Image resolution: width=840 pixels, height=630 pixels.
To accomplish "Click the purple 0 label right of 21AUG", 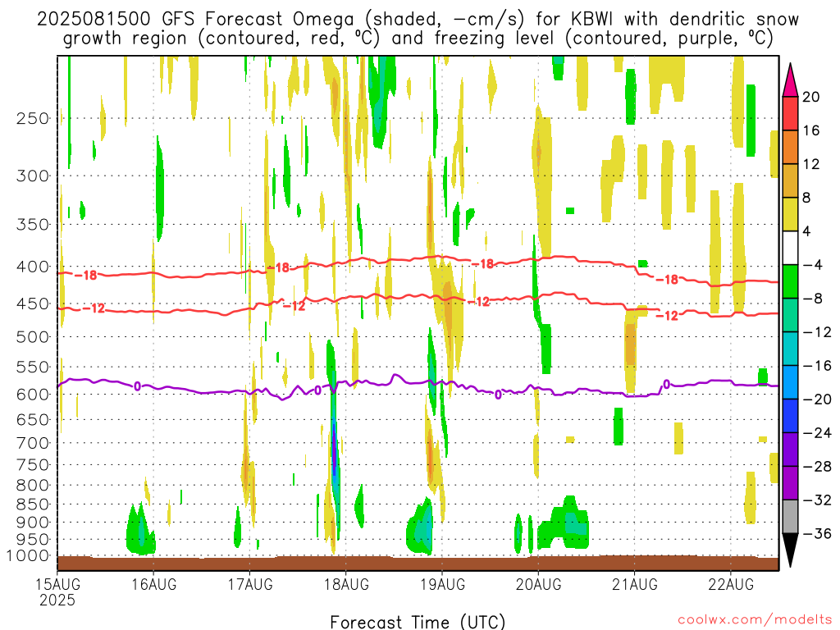I will 666,384.
